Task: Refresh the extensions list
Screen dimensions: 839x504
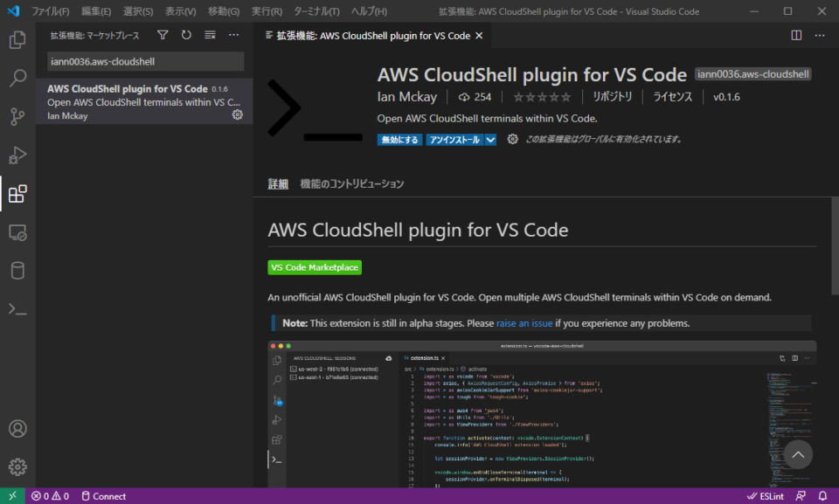Action: click(186, 35)
